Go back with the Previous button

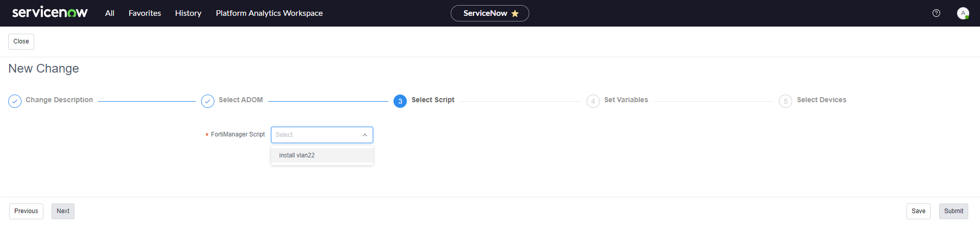[x=26, y=211]
